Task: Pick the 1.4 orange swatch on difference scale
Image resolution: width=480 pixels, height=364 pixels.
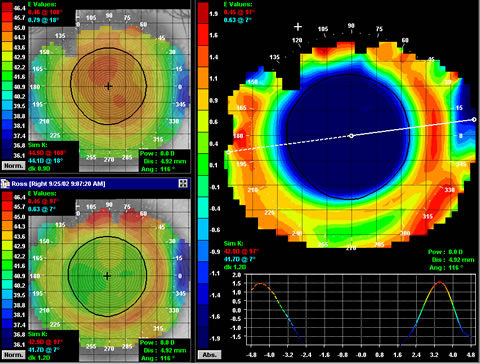Action: [203, 56]
